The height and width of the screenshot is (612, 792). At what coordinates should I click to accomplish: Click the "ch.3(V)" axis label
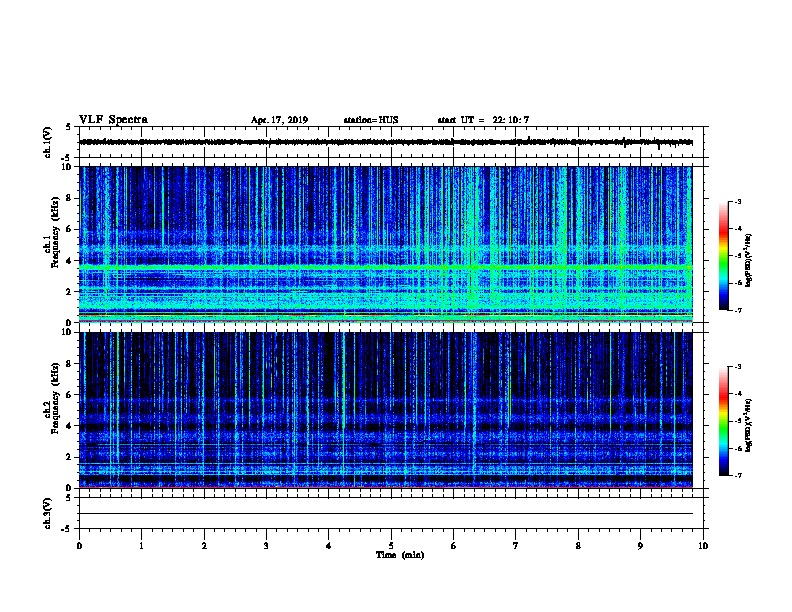47,513
